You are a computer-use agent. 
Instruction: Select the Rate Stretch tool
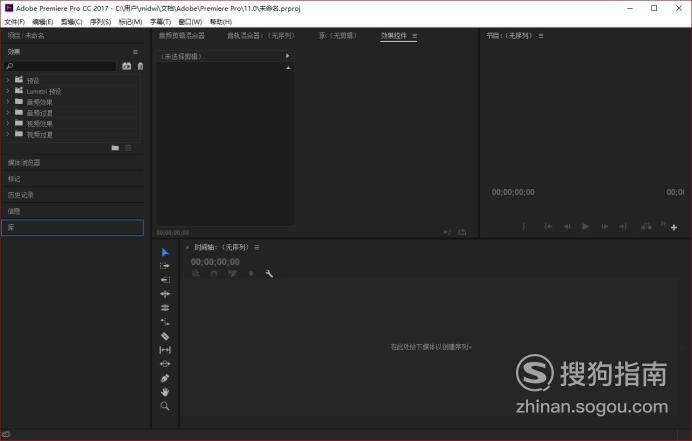tap(165, 322)
